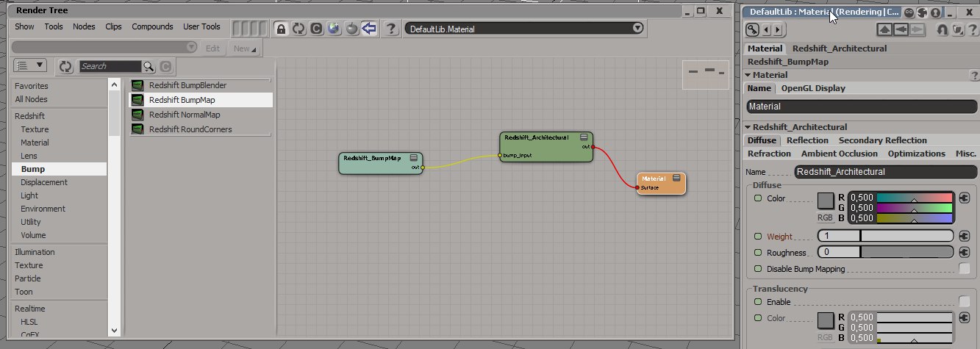Screen dimensions: 980x349
Task: Collapse the Material section triangle
Action: click(x=748, y=75)
